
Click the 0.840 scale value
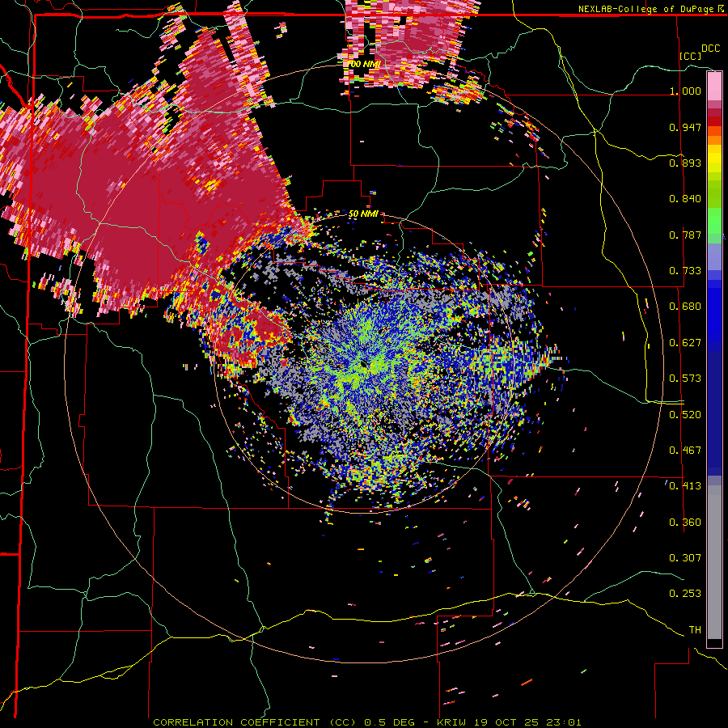685,199
